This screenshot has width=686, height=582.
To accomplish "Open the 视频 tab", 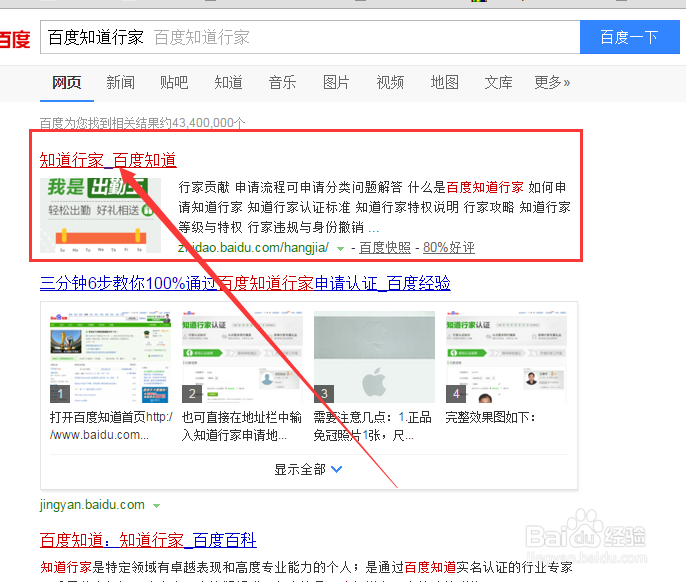I will (x=390, y=82).
